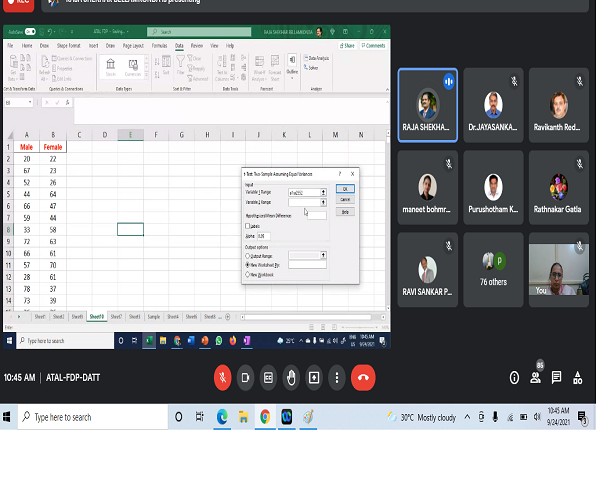600x500 pixels.
Task: Toggle captions button in Meet toolbar
Action: tap(268, 378)
